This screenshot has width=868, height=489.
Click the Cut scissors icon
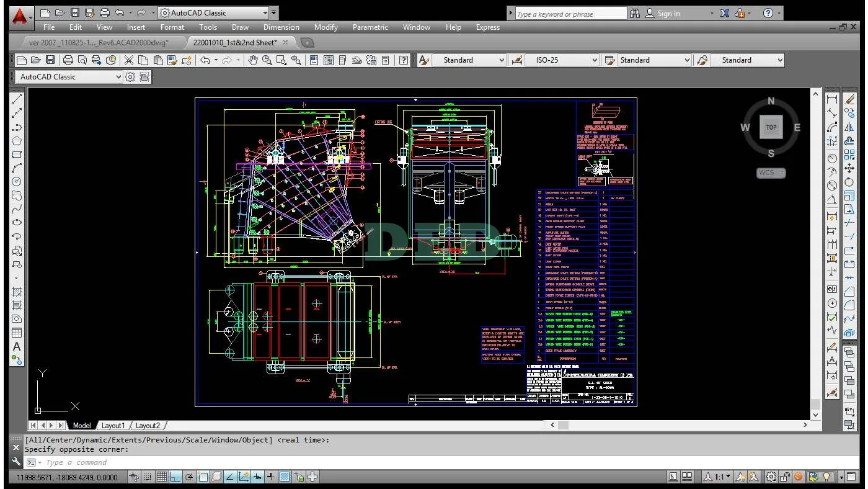pos(129,60)
